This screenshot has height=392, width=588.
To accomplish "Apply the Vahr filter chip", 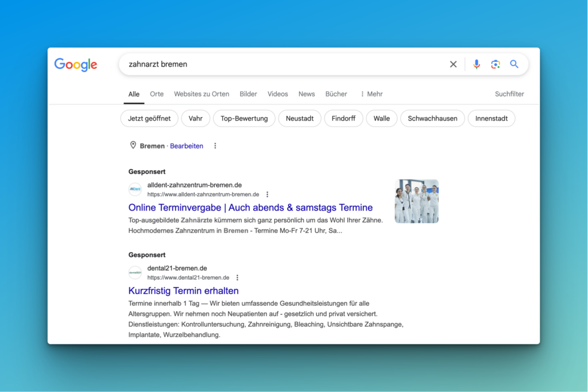I will [x=195, y=118].
